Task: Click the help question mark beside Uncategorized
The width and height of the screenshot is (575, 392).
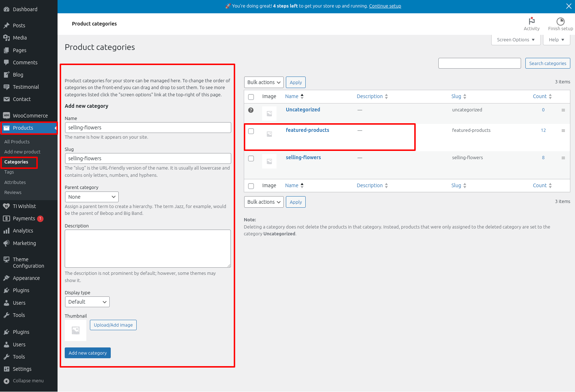Action: click(251, 110)
